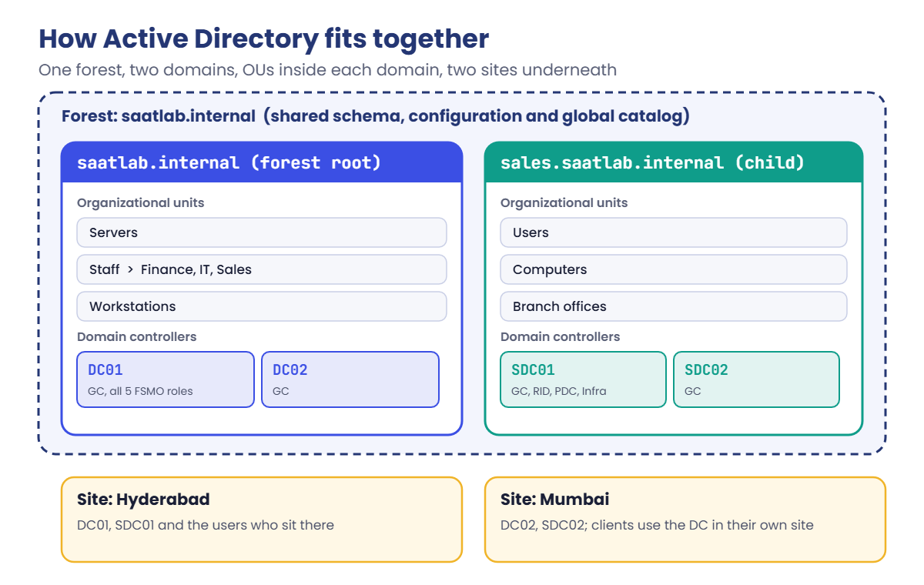
Task: Select the 'Forest: saatlab.internal' heading
Action: [375, 117]
